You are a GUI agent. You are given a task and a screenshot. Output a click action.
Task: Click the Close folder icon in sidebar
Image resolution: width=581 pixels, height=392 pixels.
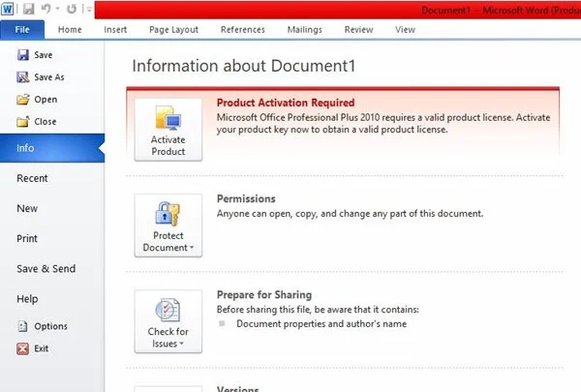(x=23, y=122)
